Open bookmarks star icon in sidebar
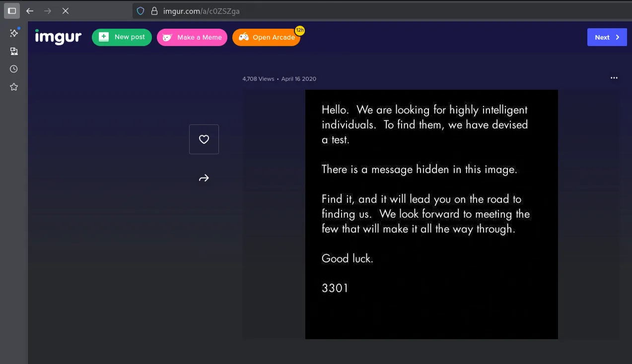Screen dimensions: 632x364 [14, 87]
